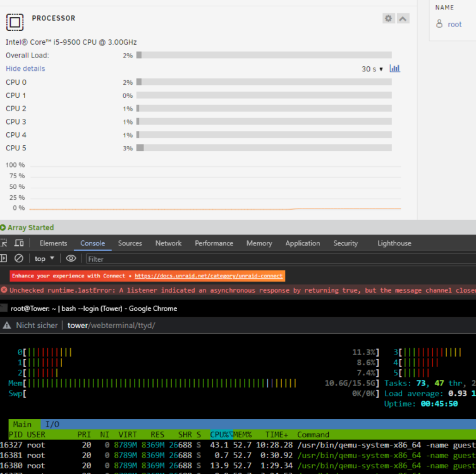Collapse the Processor panel with chevron
476x474 pixels.
click(x=403, y=18)
